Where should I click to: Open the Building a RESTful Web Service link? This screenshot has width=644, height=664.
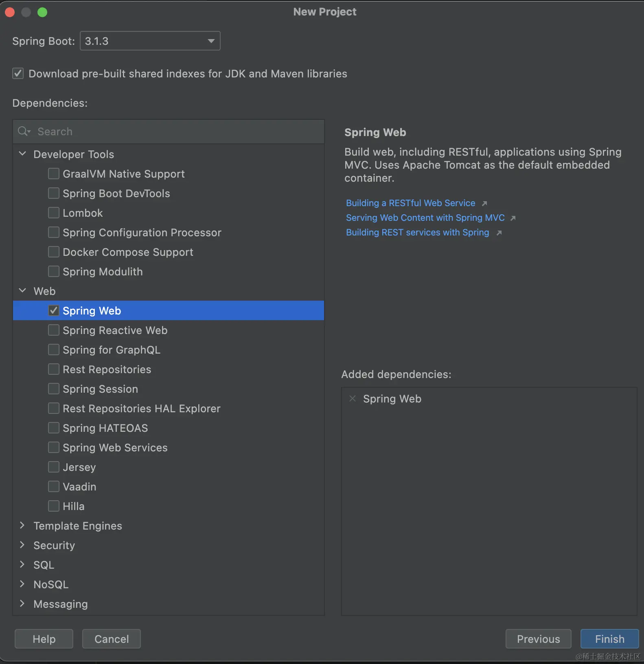click(410, 203)
